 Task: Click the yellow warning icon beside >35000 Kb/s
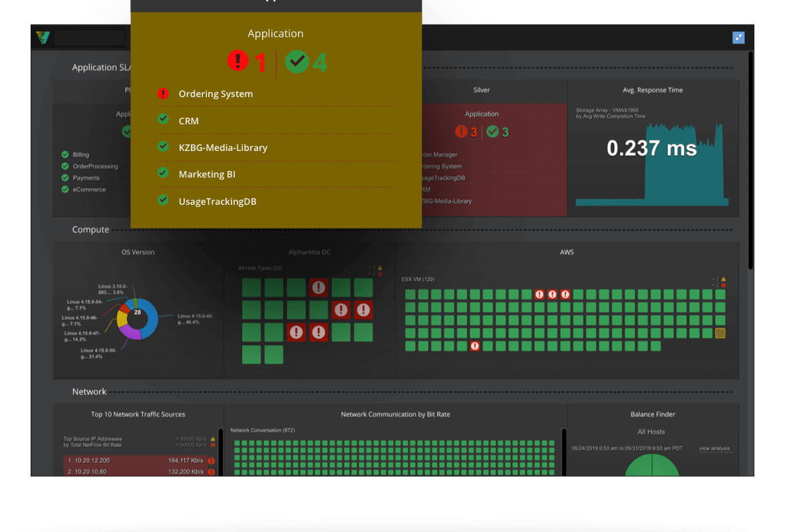[213, 439]
